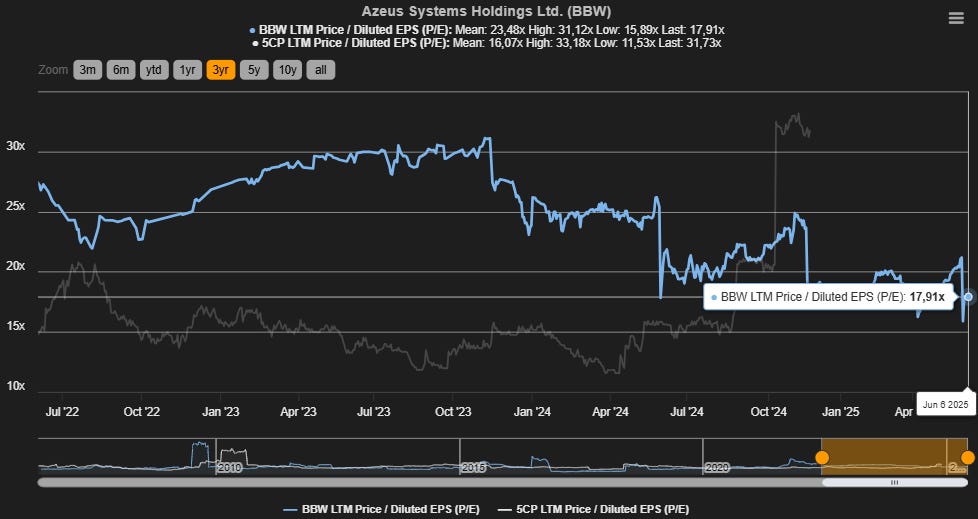Screen dimensions: 978x519
Task: Click the Zoom label text
Action: coord(53,70)
